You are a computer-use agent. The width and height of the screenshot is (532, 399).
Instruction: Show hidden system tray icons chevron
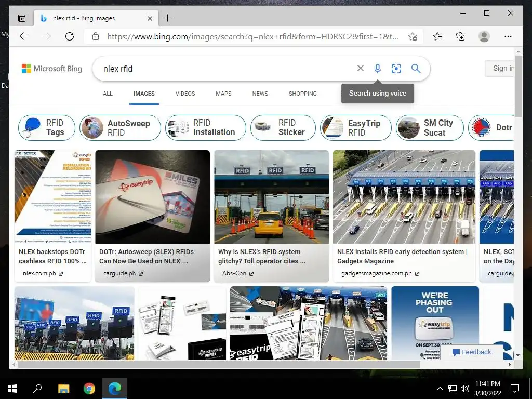click(x=440, y=389)
